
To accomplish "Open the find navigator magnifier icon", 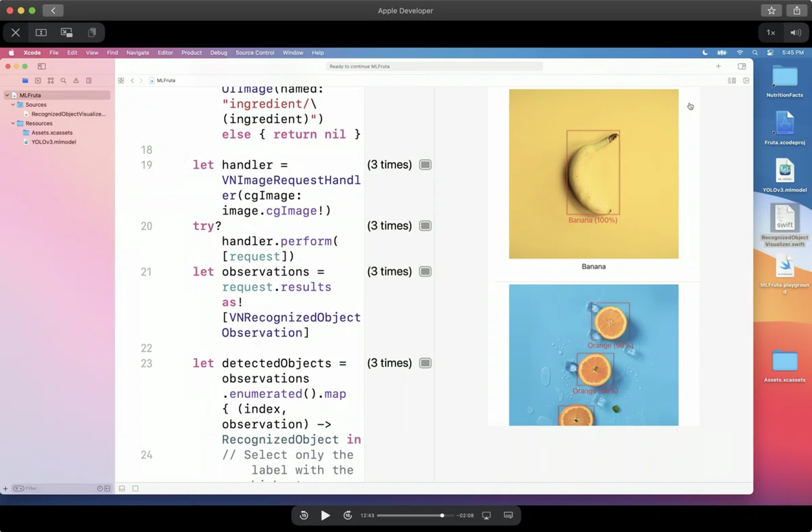I will (x=64, y=81).
